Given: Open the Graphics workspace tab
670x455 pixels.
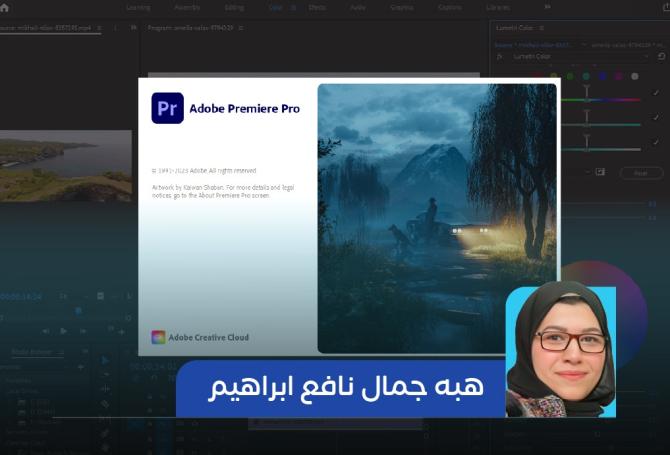Looking at the screenshot, I should [402, 7].
